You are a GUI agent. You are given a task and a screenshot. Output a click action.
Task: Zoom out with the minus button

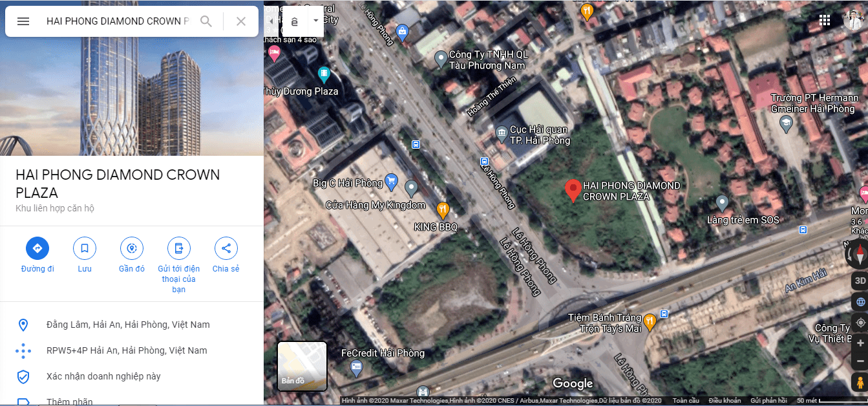pos(860,360)
